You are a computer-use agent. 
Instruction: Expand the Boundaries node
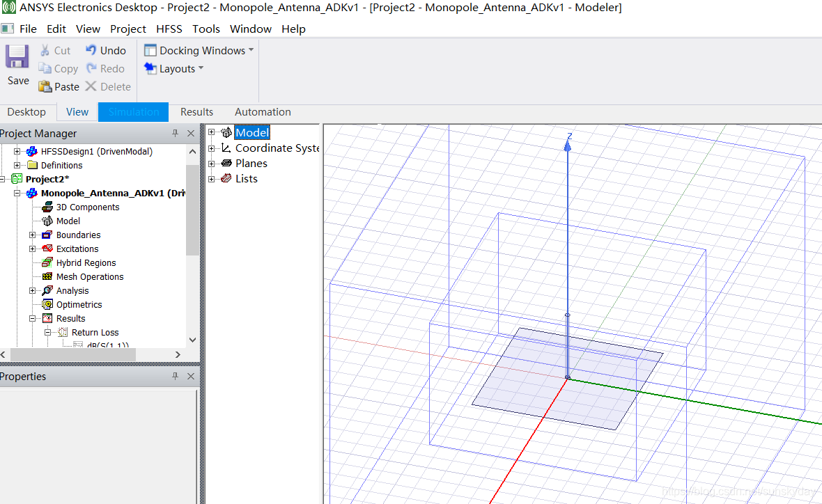(x=32, y=235)
